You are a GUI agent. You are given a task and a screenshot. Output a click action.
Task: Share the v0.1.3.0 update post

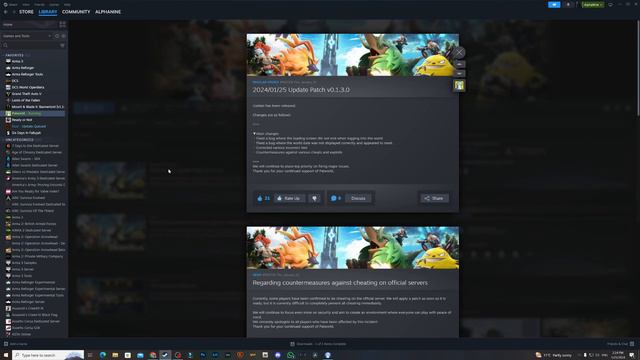(x=434, y=198)
